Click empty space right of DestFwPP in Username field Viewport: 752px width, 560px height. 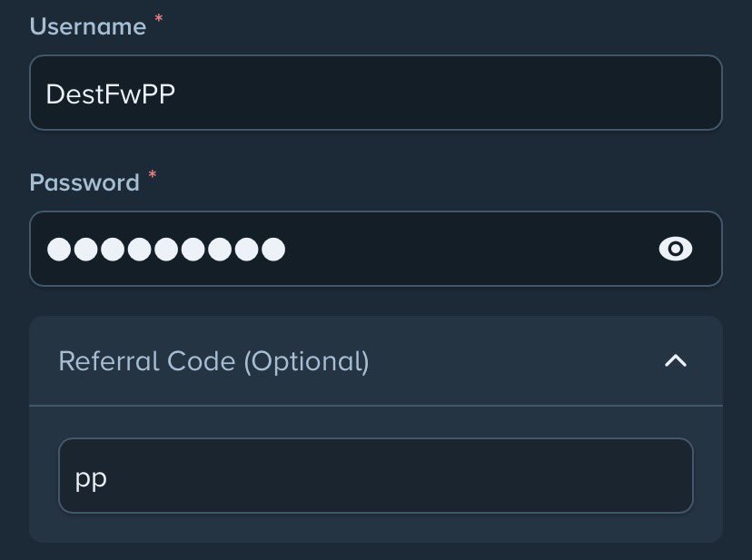[x=446, y=93]
